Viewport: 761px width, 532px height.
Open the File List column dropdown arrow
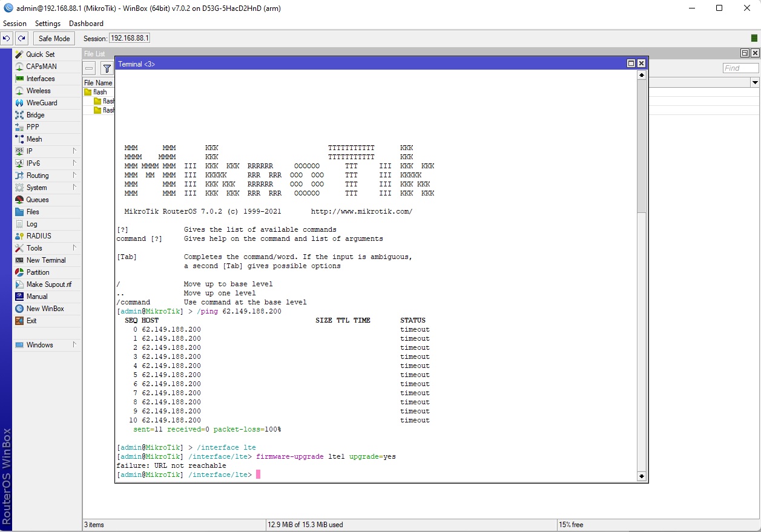point(755,82)
